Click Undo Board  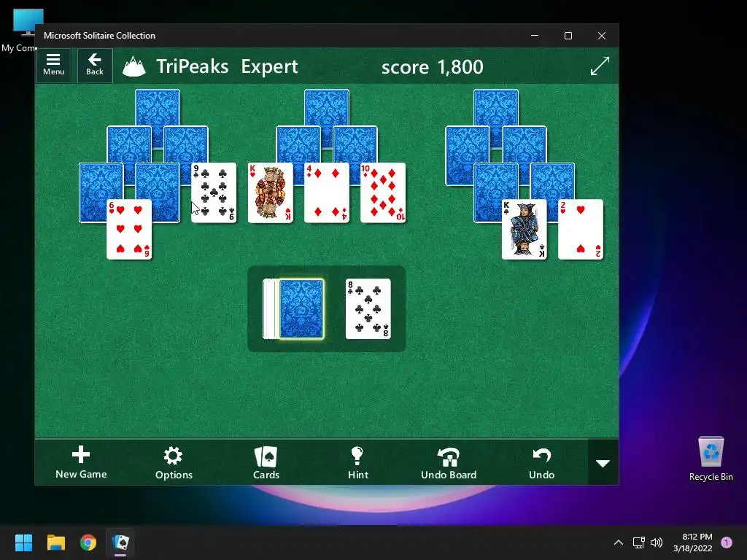click(x=449, y=462)
